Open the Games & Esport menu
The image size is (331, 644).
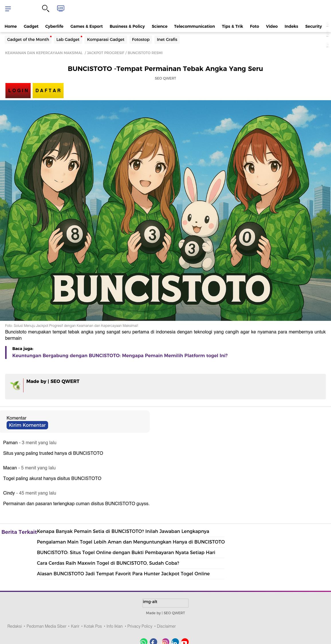click(86, 26)
